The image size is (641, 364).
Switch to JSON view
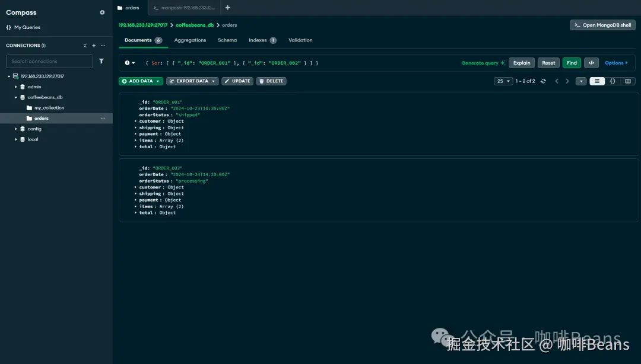pos(613,81)
